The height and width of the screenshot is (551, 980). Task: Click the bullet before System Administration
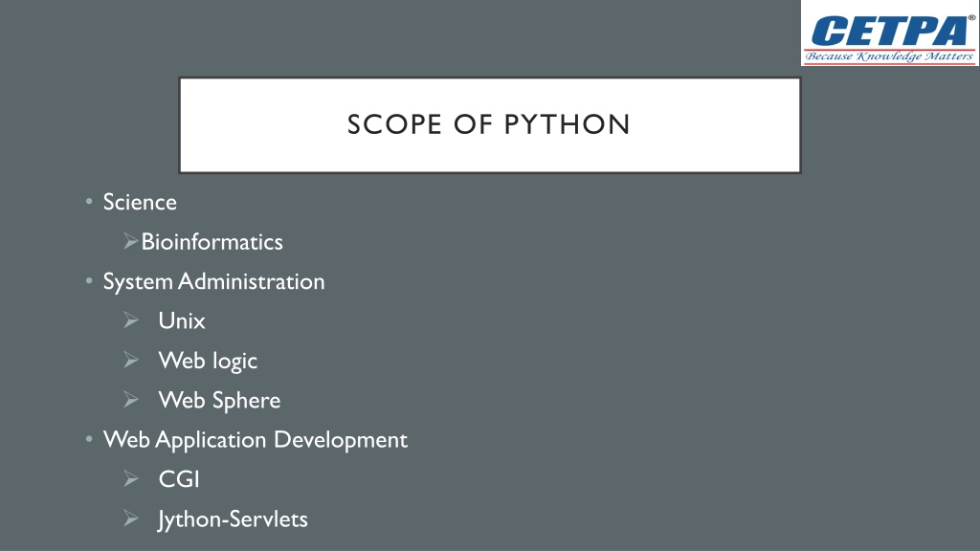[89, 280]
